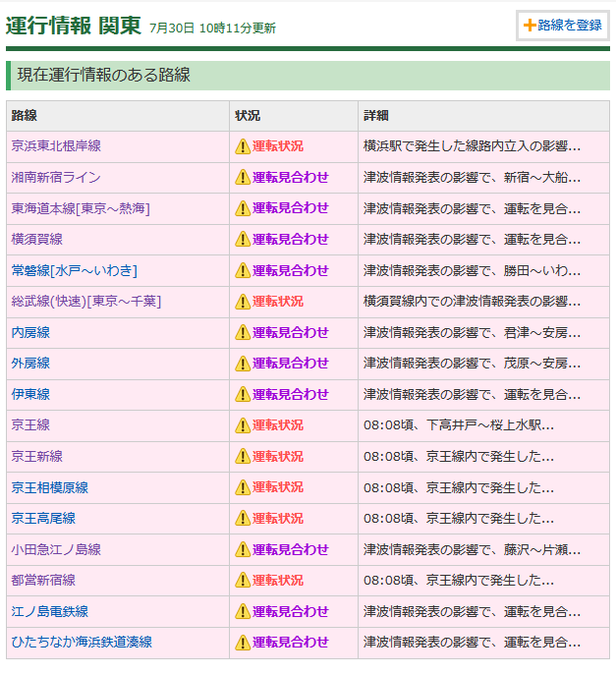Open the 京王新線 line link
Viewport: 616px width, 675px height.
tap(37, 456)
